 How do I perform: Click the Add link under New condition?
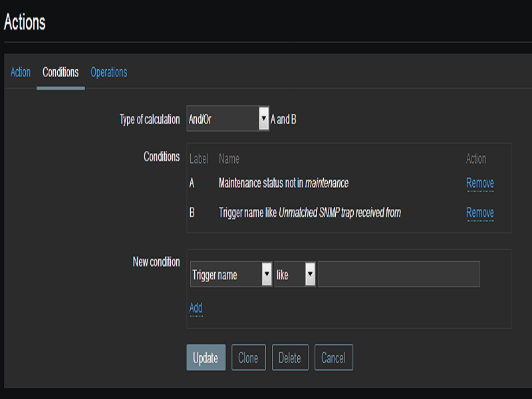(x=196, y=308)
